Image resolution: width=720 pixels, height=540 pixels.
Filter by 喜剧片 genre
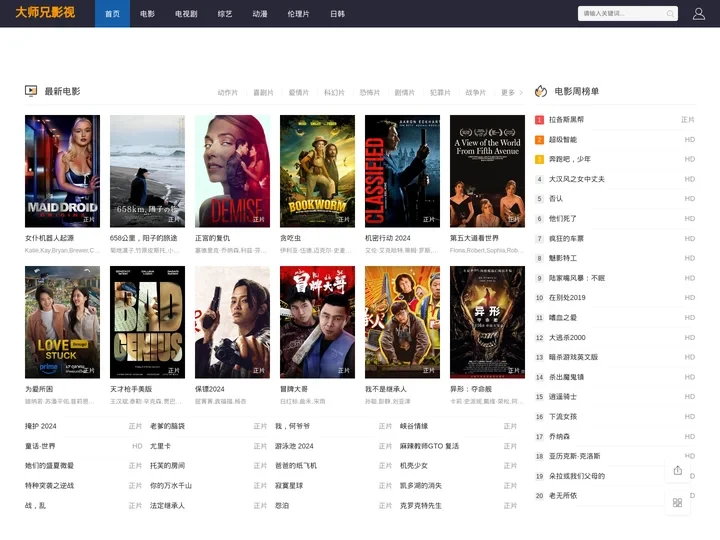[x=263, y=93]
